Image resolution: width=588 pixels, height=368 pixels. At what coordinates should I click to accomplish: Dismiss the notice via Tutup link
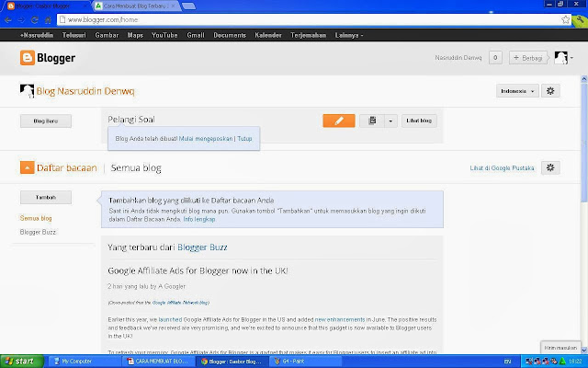(244, 139)
